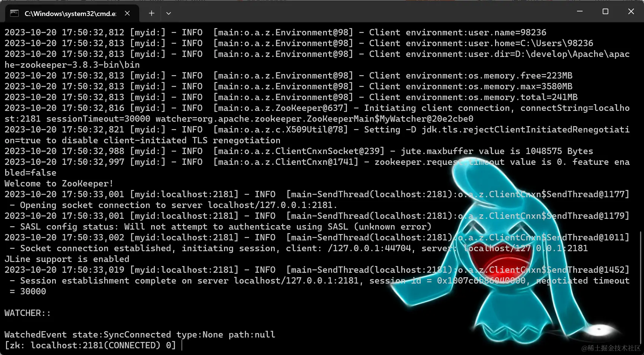Click the "bled=false" text
The image size is (644, 355).
[x=31, y=173]
